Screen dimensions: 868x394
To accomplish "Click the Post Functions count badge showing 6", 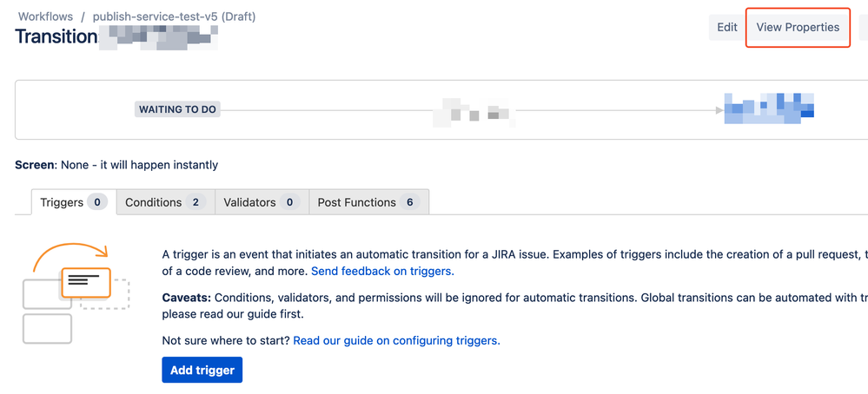I will coord(409,202).
